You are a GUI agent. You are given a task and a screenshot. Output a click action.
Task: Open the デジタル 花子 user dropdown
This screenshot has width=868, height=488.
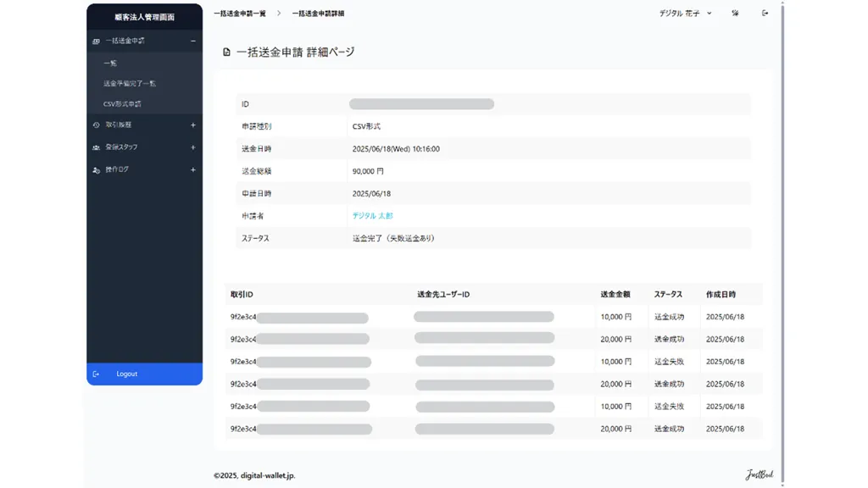685,14
